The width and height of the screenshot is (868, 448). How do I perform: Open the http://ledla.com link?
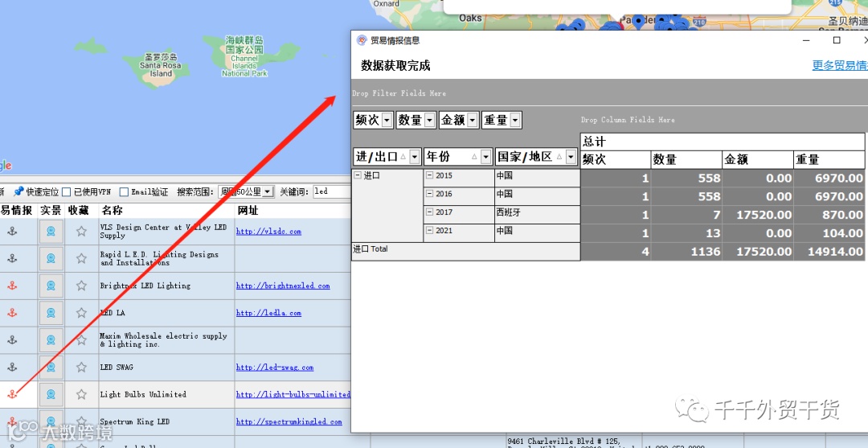268,313
